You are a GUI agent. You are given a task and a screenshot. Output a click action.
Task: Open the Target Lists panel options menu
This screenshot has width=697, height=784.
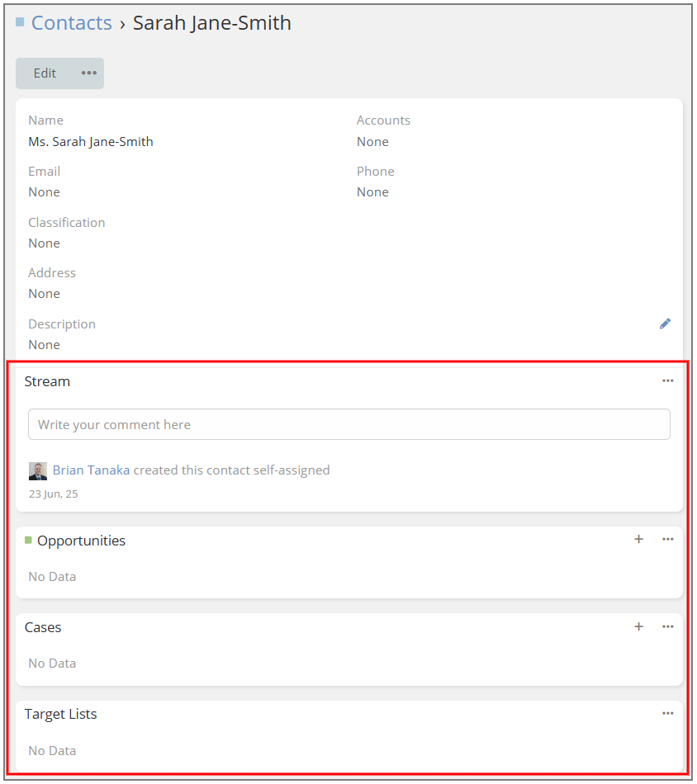[x=667, y=714]
